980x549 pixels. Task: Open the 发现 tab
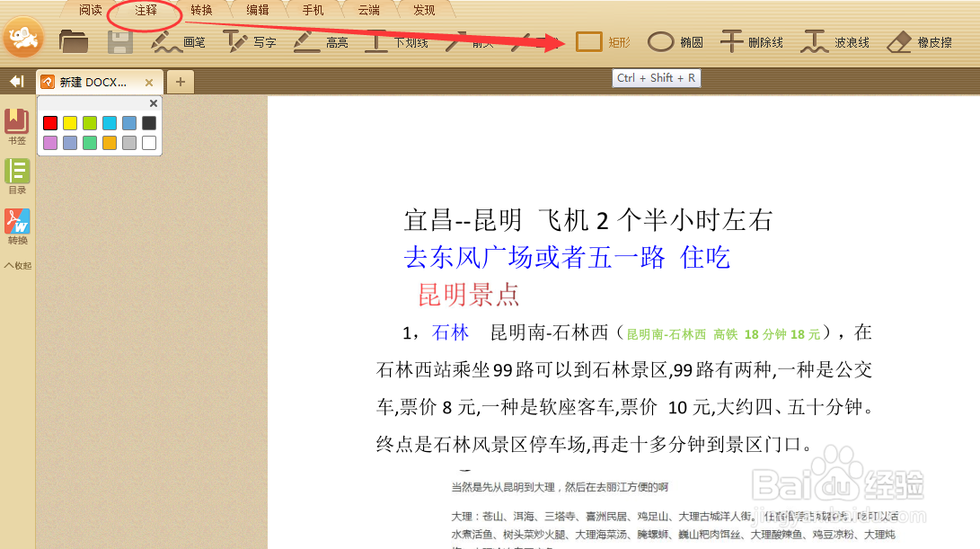pyautogui.click(x=424, y=10)
